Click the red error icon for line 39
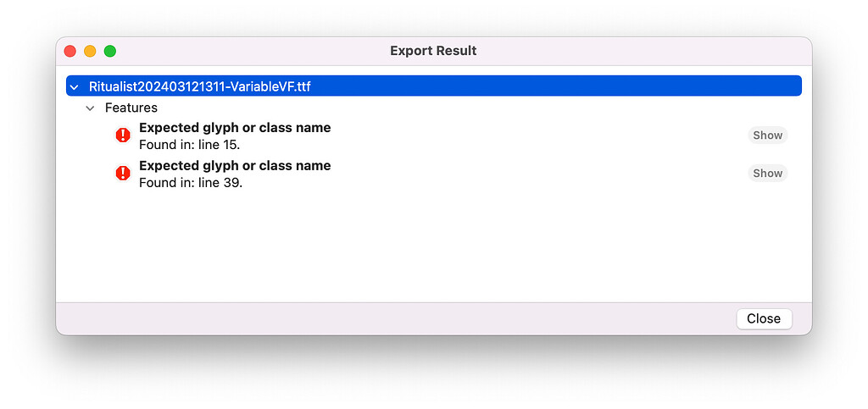Screen dimensions: 868x409 [x=123, y=173]
